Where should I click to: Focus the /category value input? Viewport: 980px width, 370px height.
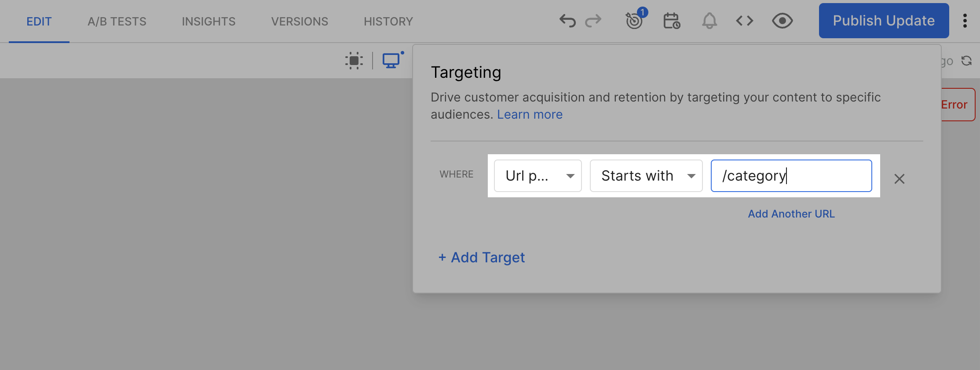click(791, 176)
